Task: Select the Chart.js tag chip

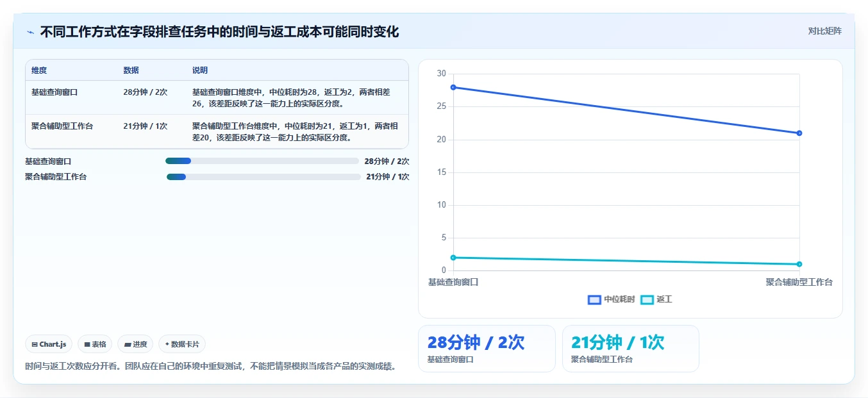Action: tap(49, 344)
